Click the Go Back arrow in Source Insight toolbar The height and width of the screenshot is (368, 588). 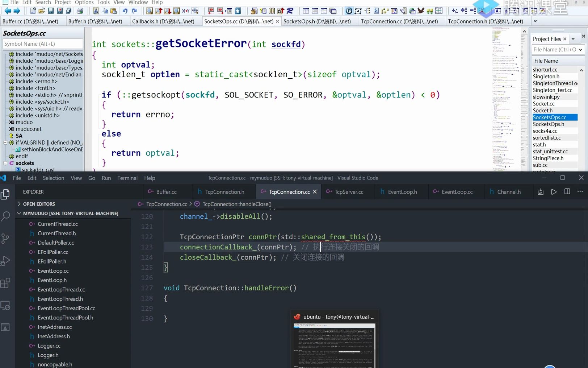(x=8, y=11)
